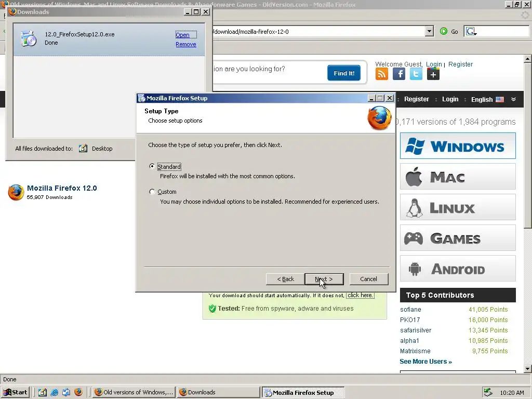Click Next in Firefox Setup
The width and height of the screenshot is (532, 399).
click(x=324, y=279)
